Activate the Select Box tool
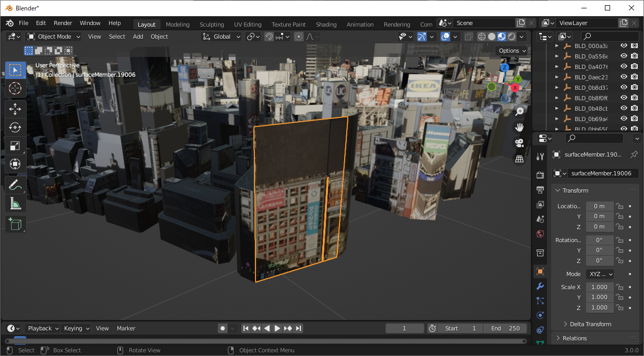The width and height of the screenshot is (644, 356). [x=15, y=70]
